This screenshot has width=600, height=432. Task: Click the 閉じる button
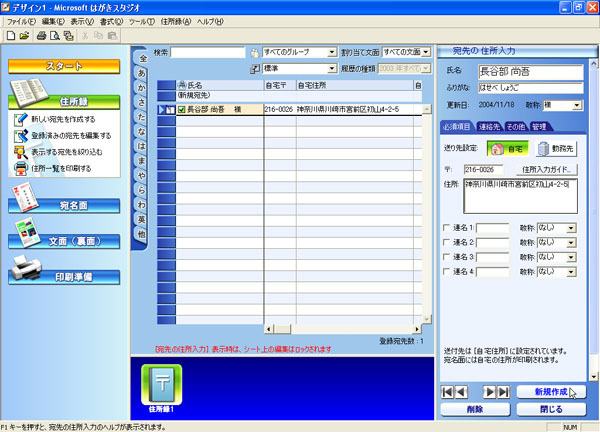pos(551,409)
